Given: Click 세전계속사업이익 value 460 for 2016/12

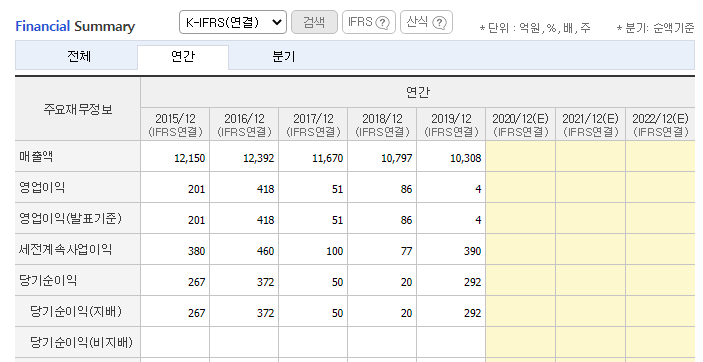Looking at the screenshot, I should (265, 251).
